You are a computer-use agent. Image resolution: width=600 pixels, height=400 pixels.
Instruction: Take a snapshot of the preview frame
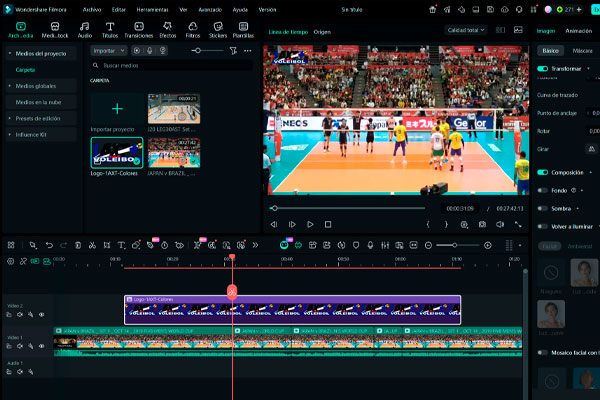(484, 224)
